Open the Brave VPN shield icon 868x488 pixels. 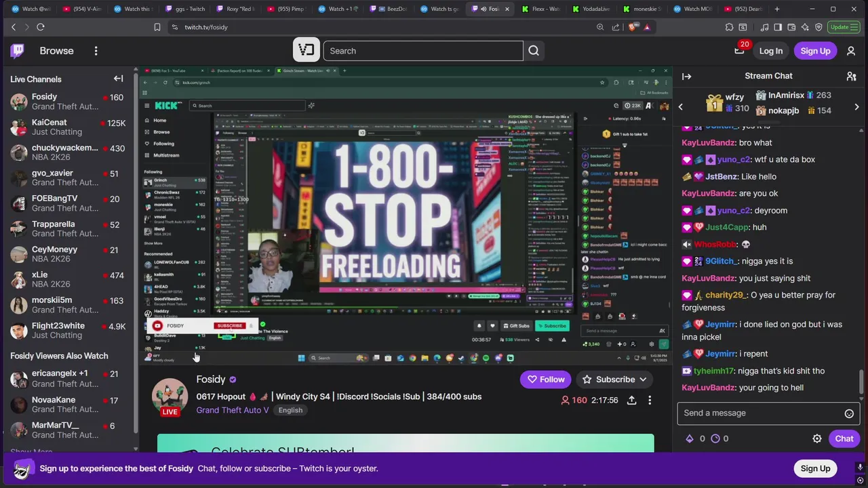coord(818,27)
